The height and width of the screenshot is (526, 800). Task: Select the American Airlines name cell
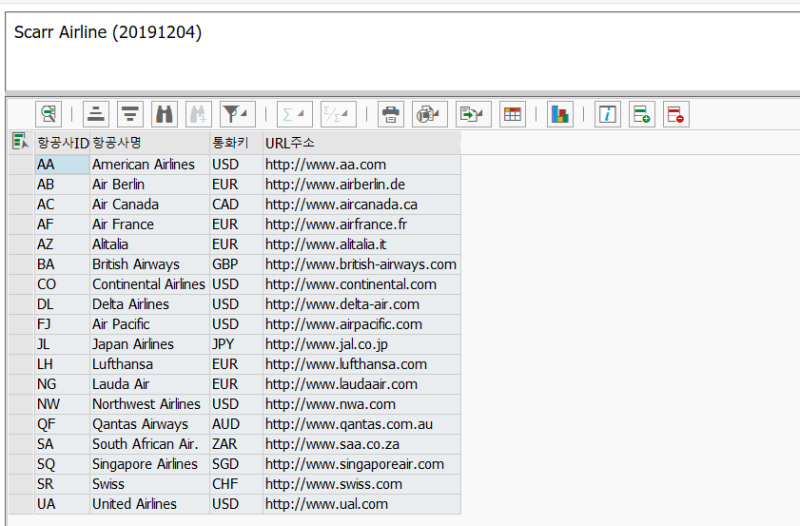(x=149, y=164)
